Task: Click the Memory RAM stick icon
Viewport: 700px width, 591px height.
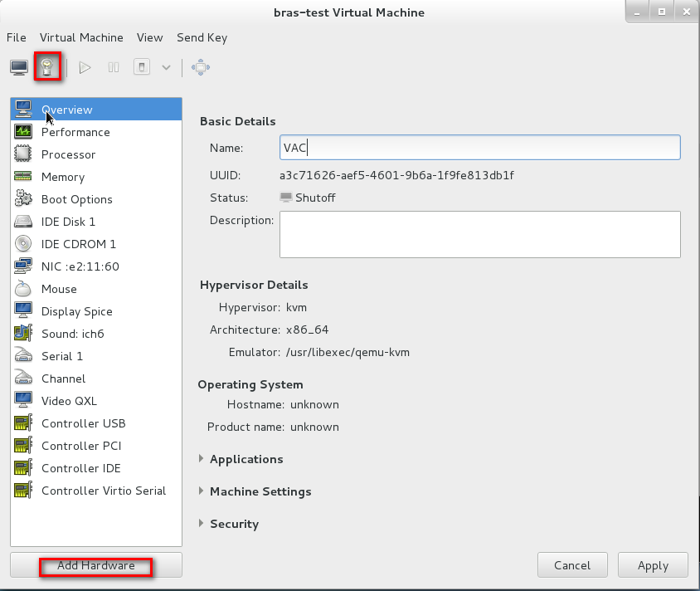Action: click(23, 176)
